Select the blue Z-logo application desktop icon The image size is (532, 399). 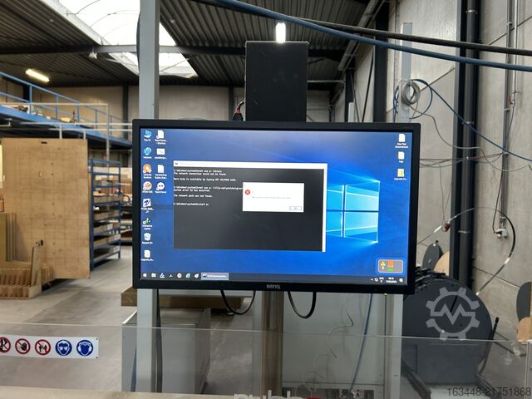(147, 205)
